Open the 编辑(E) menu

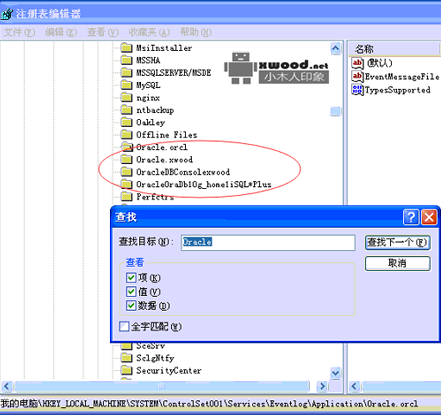(x=61, y=32)
